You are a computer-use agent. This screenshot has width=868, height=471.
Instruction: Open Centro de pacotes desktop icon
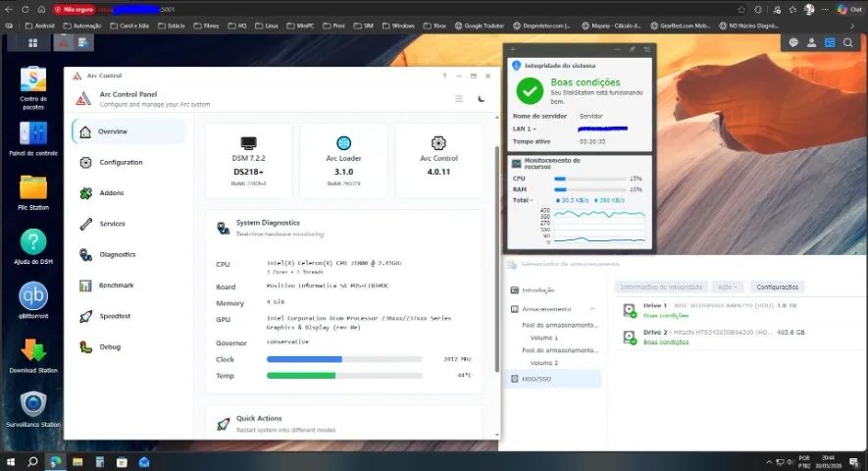[x=33, y=87]
